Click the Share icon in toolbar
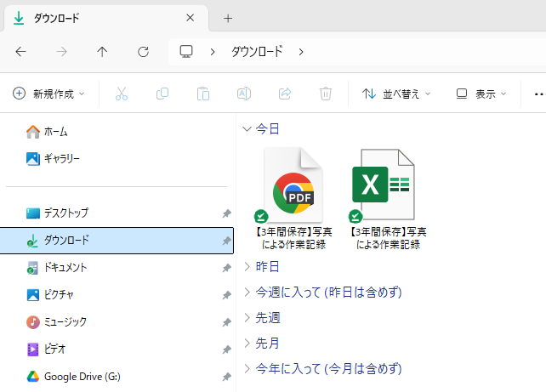Image resolution: width=546 pixels, height=392 pixels. [285, 94]
